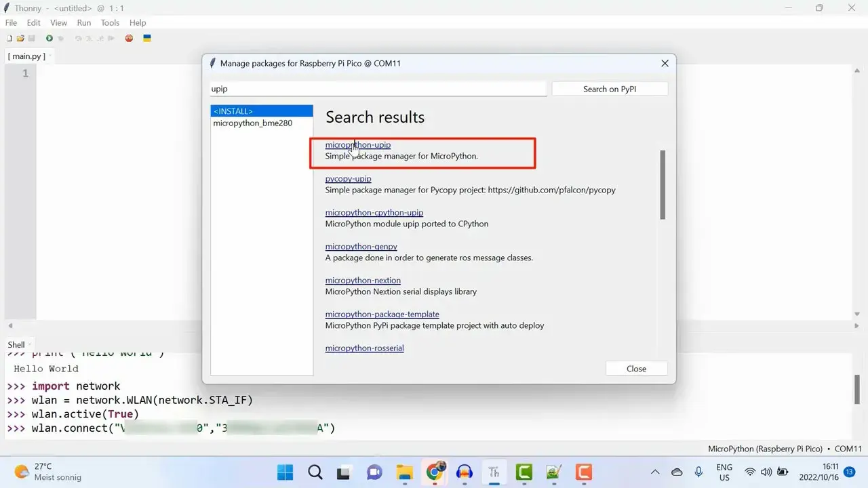Click the Shell panel vertical scrollbar
The width and height of the screenshot is (868, 488).
(x=857, y=389)
